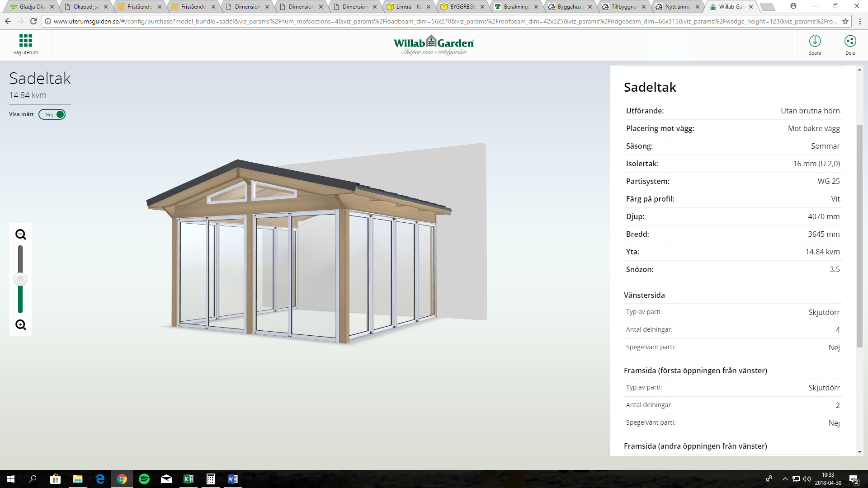Click '16 mm (U 2,0)' value
Viewport: 868px width, 488px height.
(x=816, y=164)
